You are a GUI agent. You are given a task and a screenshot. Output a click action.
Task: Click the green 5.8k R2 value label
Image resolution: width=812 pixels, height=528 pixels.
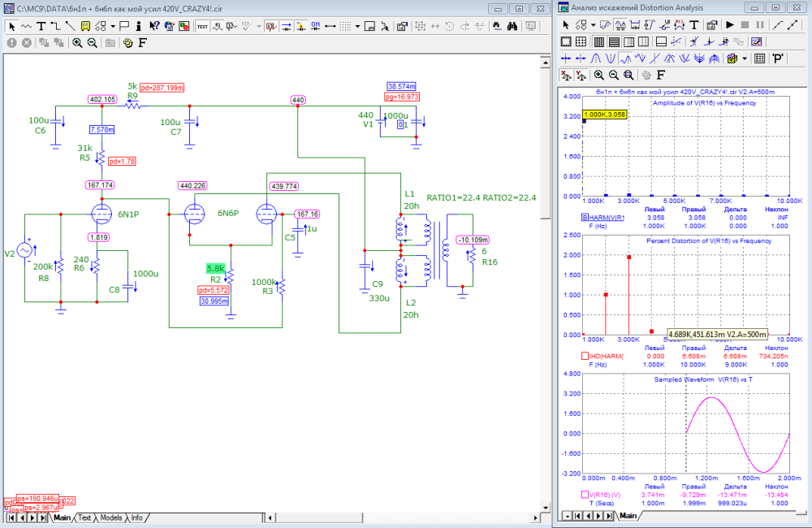coord(215,268)
